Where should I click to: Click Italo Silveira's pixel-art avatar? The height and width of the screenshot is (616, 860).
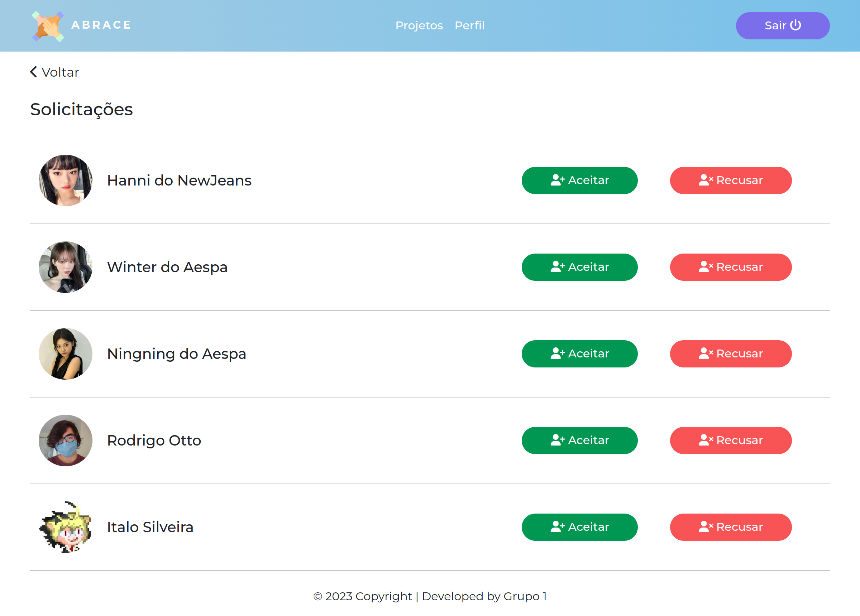point(66,527)
